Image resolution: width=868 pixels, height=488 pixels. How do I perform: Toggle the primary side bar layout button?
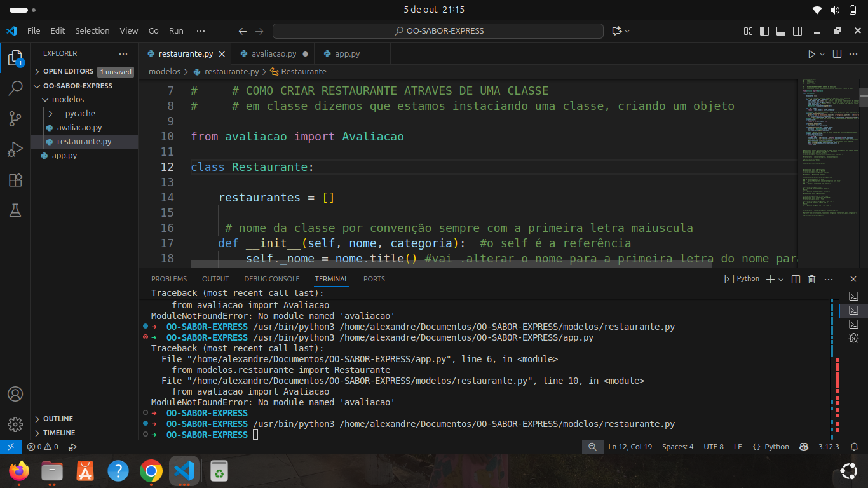(764, 31)
